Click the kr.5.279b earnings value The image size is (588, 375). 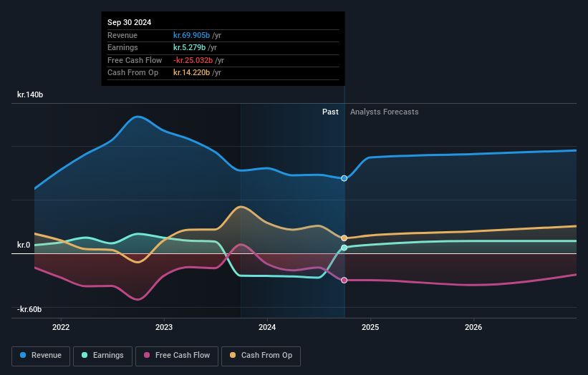(x=189, y=47)
